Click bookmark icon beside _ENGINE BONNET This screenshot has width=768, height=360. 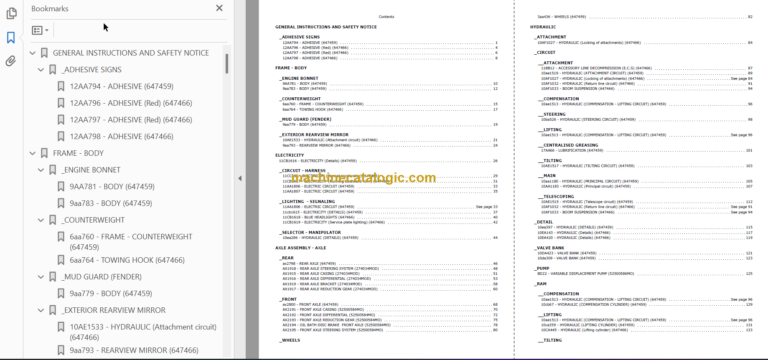52,170
